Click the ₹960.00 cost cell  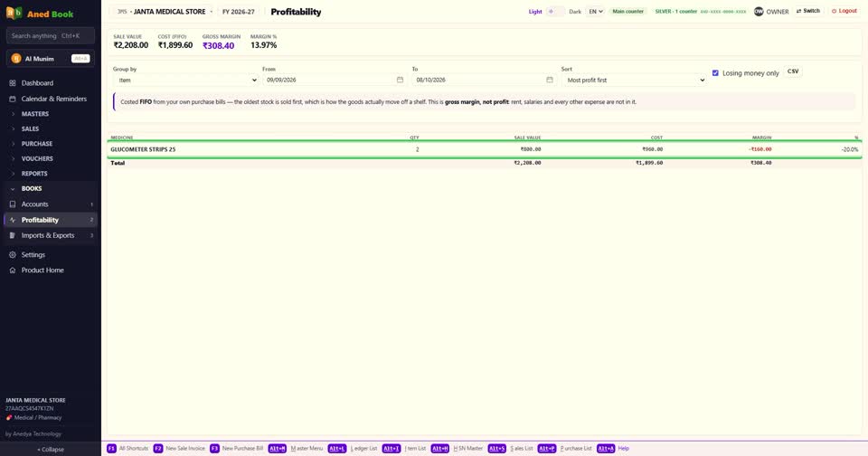(652, 149)
